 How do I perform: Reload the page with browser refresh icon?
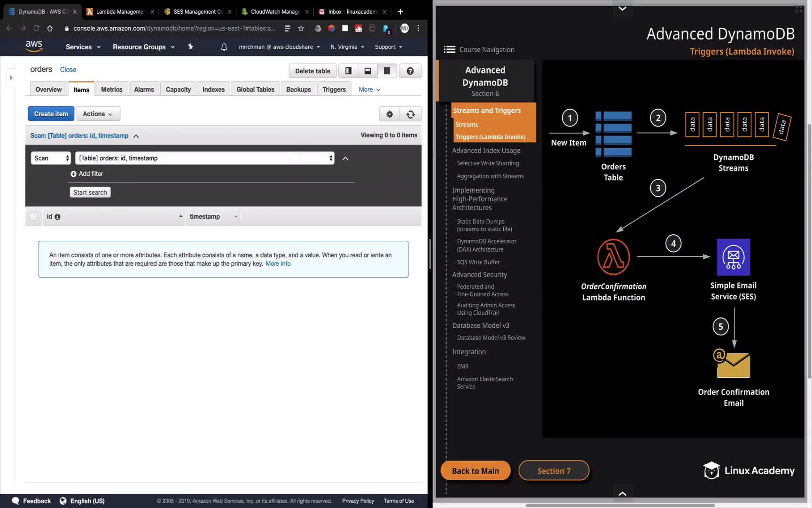click(36, 28)
